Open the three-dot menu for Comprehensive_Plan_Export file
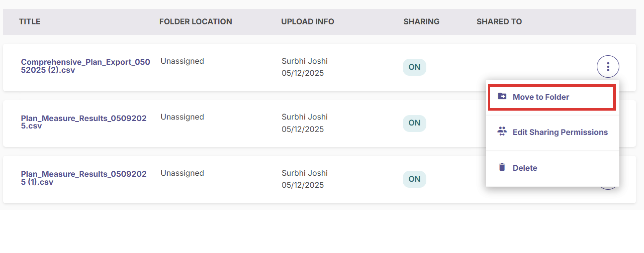Viewport: 644px width, 253px height. pos(608,66)
